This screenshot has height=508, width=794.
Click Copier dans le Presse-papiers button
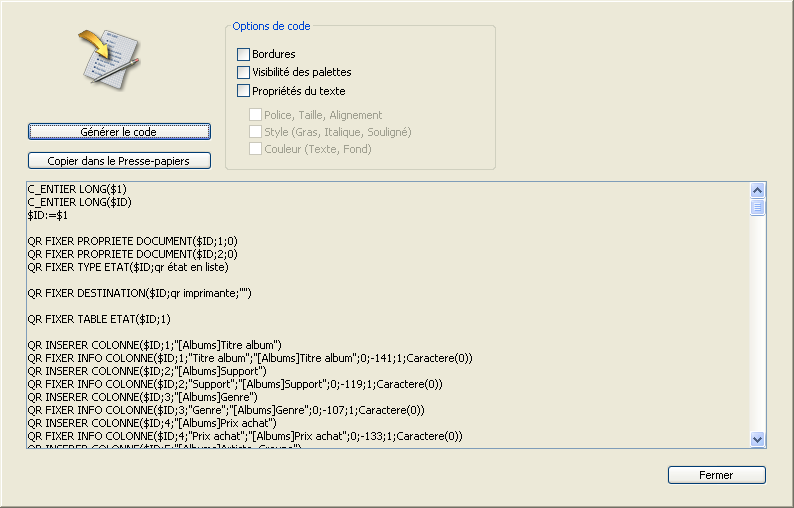point(119,161)
